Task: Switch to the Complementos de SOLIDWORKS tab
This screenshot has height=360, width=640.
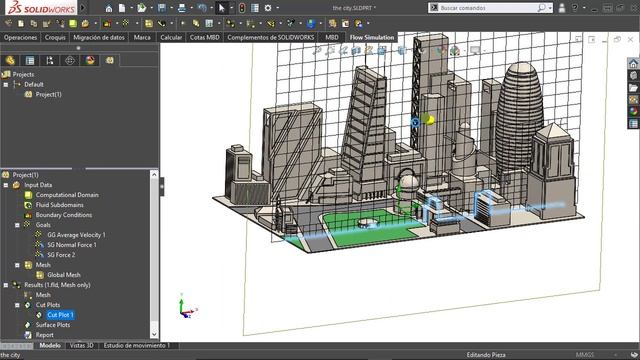Action: coord(271,38)
